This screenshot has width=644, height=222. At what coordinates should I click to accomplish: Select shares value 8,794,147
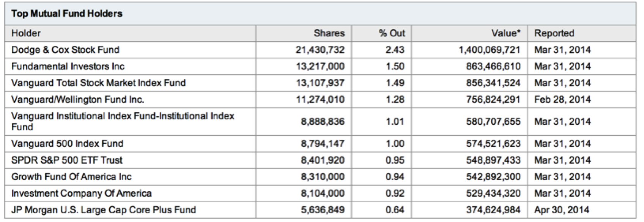[x=323, y=144]
